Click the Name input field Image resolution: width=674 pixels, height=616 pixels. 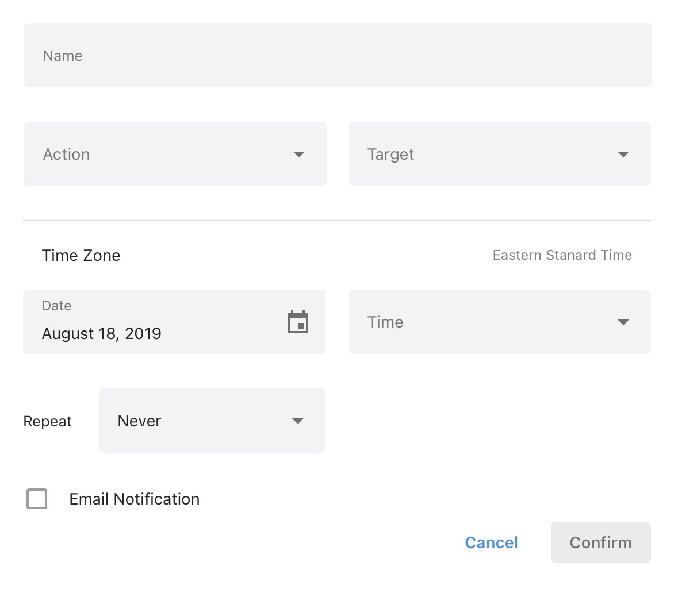pos(338,55)
